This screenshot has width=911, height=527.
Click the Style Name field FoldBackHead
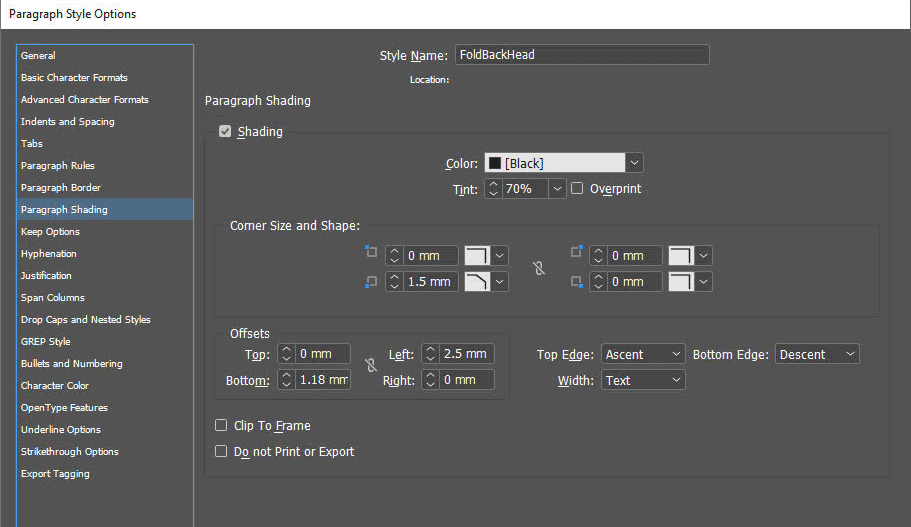582,55
